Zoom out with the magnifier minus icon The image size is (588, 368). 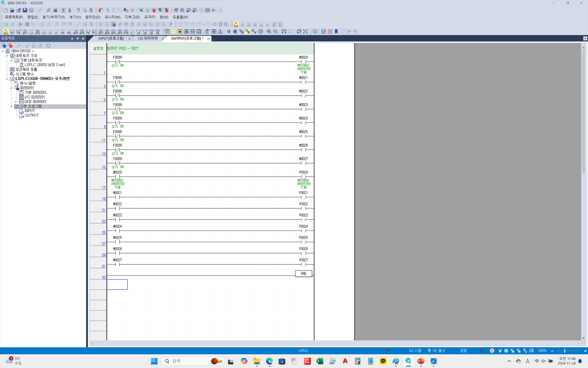pos(275,32)
